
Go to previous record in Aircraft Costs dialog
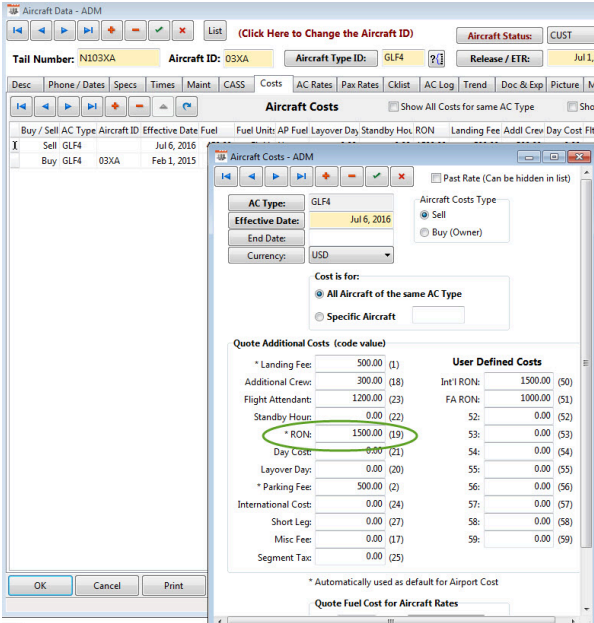click(x=252, y=176)
